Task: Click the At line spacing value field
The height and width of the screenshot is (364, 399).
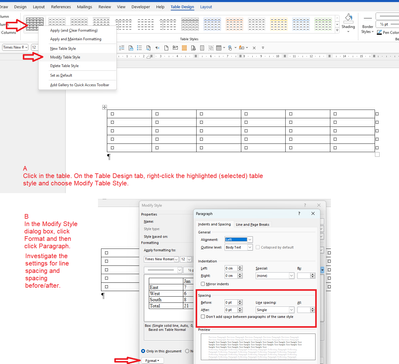Action: coord(303,310)
